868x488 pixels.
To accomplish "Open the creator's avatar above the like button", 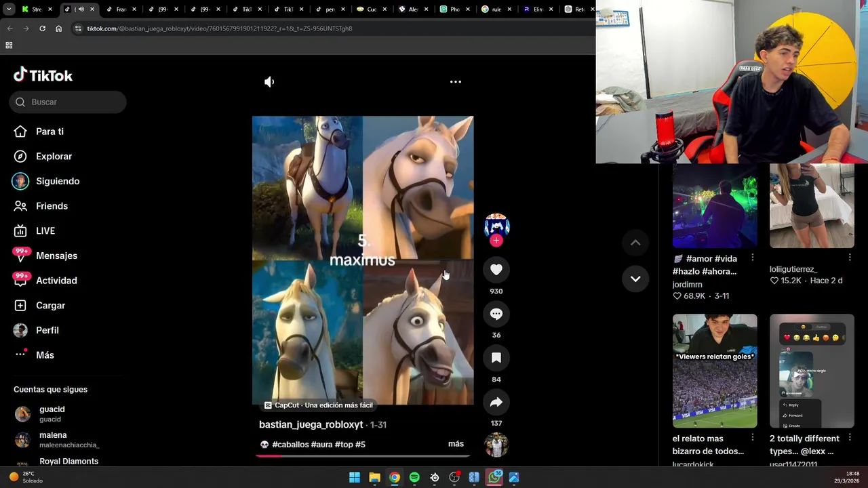I will 496,225.
